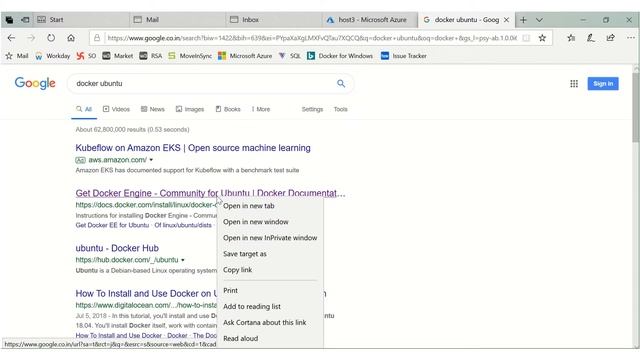Image resolution: width=640 pixels, height=360 pixels.
Task: Select the All results filter
Action: [x=84, y=109]
